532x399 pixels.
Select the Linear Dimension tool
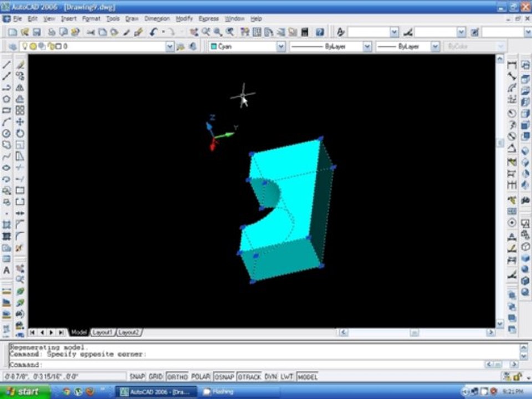point(512,65)
